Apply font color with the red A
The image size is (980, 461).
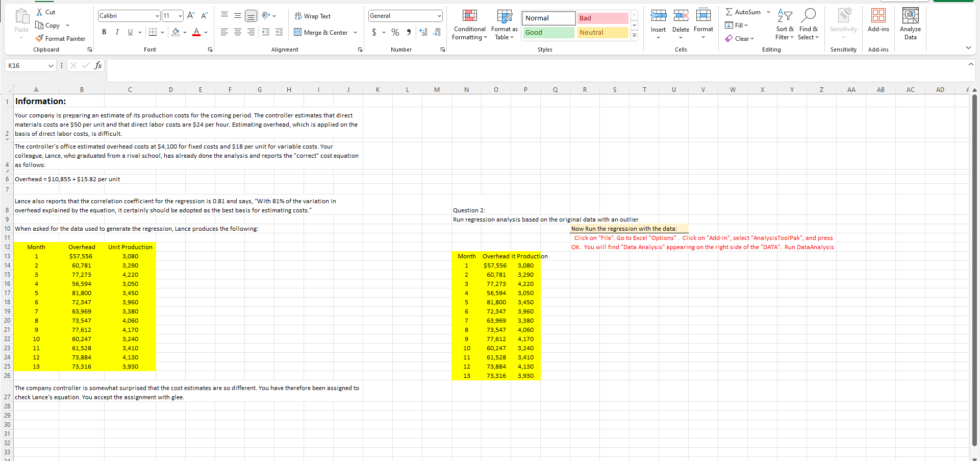[x=196, y=32]
